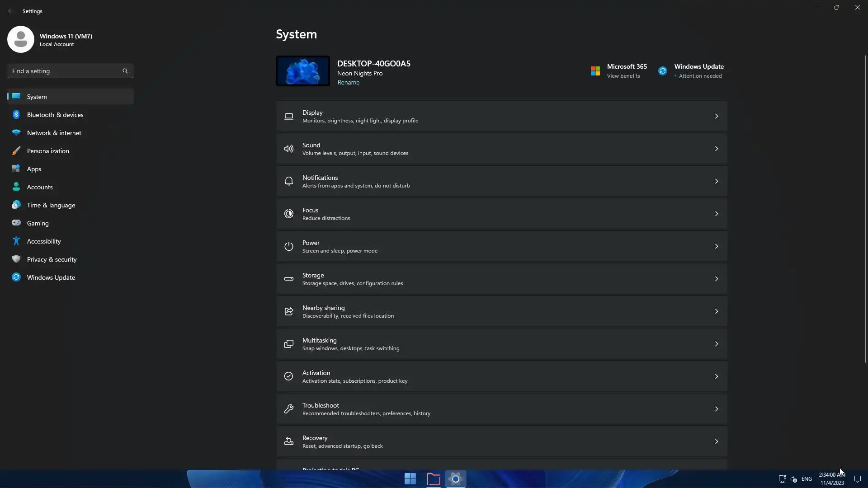Click the Privacy & security shield icon
868x488 pixels.
[x=16, y=259]
